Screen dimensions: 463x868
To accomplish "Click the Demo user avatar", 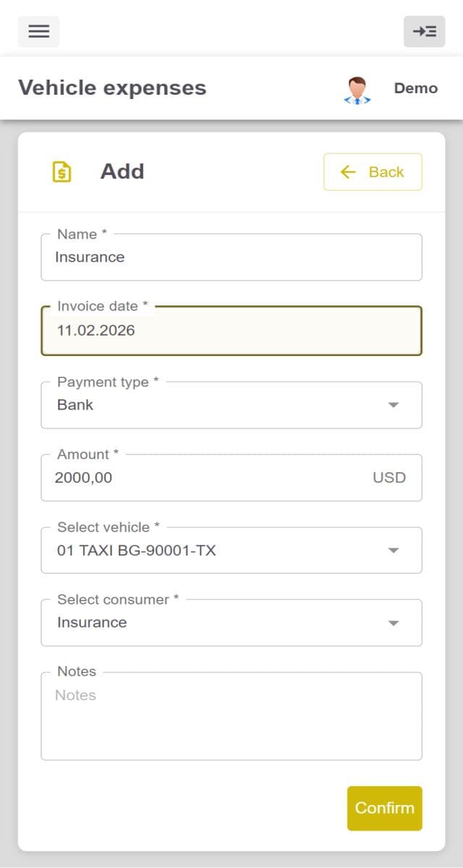I will click(x=357, y=88).
